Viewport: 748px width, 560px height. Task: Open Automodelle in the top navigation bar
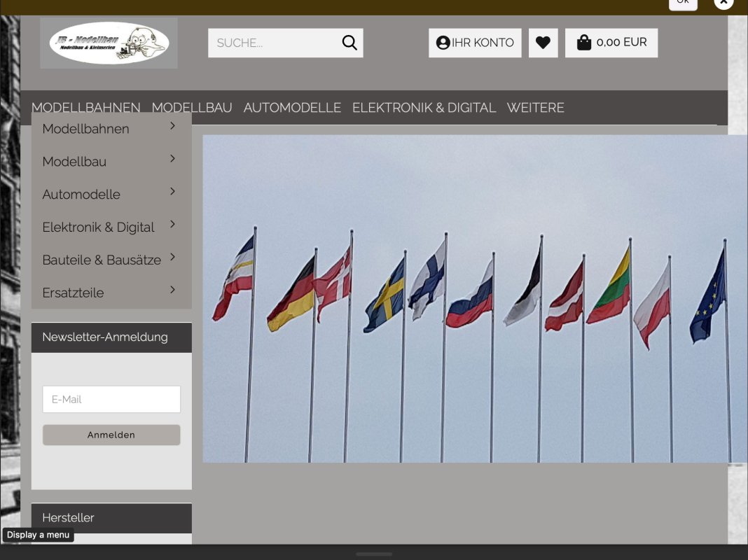[292, 108]
